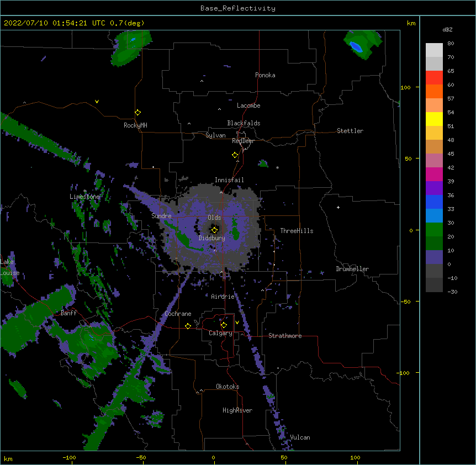Click the green echo cell east of Innisfail

(263, 164)
